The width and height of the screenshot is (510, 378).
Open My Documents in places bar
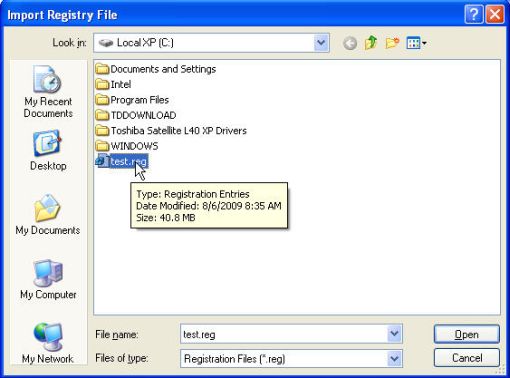pos(48,215)
